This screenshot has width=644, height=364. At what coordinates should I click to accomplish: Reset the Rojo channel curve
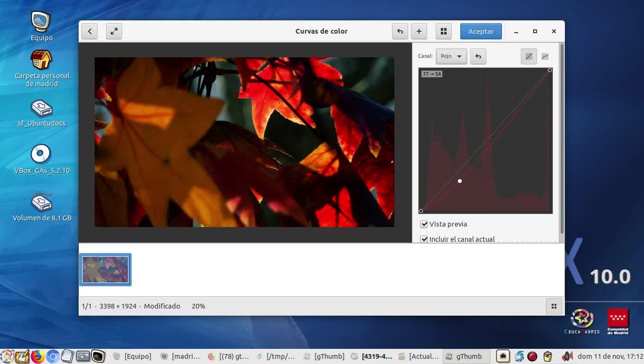pos(478,56)
